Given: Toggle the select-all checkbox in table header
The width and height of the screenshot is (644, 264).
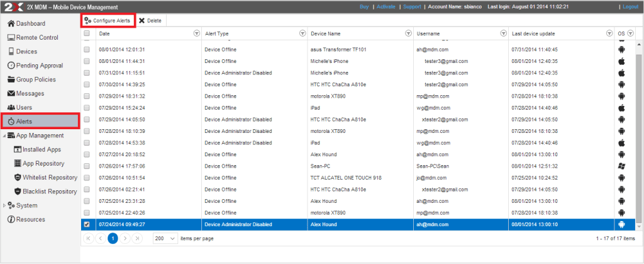Looking at the screenshot, I should [87, 33].
